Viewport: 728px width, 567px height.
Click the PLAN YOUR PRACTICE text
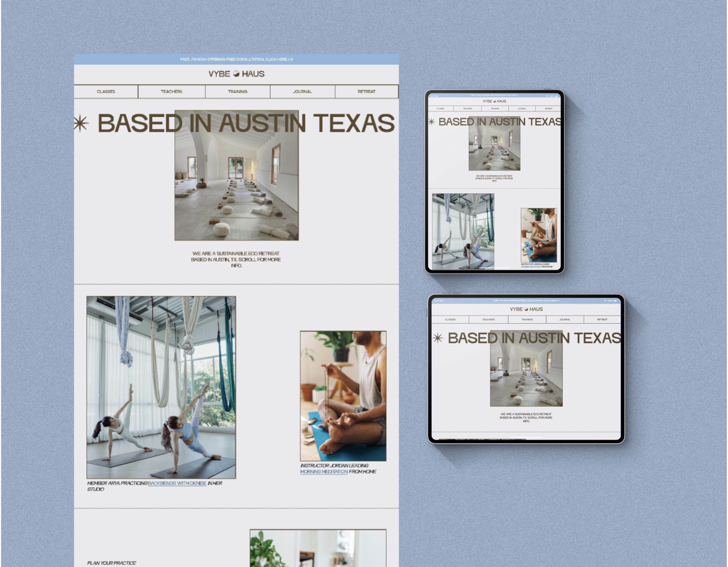pyautogui.click(x=111, y=563)
